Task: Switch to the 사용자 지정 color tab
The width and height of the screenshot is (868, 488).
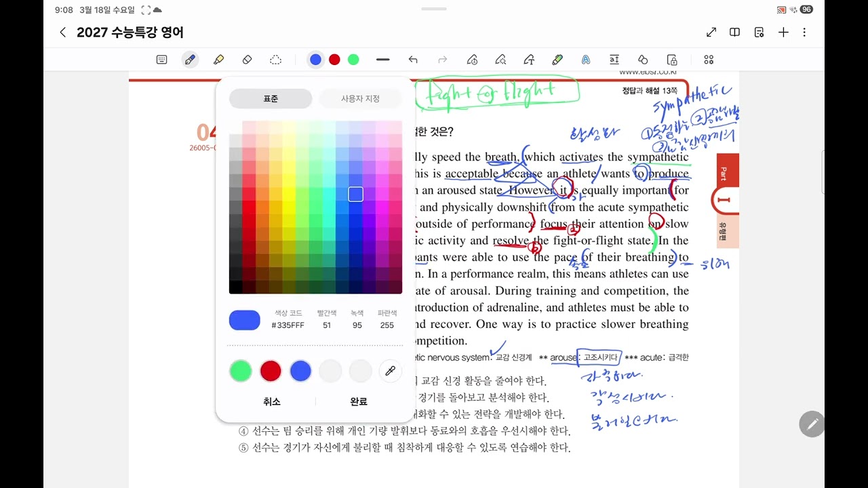Action: coord(360,98)
